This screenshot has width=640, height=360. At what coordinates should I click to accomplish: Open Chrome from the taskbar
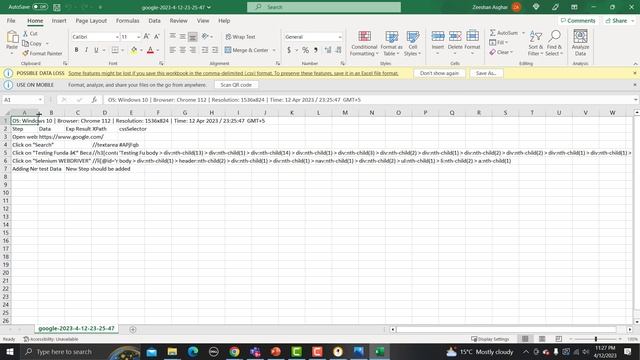pyautogui.click(x=234, y=351)
